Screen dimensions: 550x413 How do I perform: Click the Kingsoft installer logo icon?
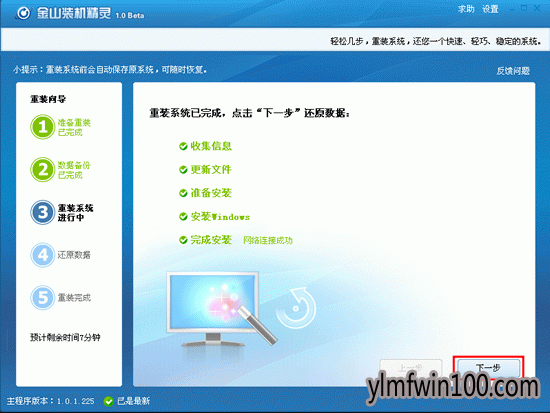24,13
